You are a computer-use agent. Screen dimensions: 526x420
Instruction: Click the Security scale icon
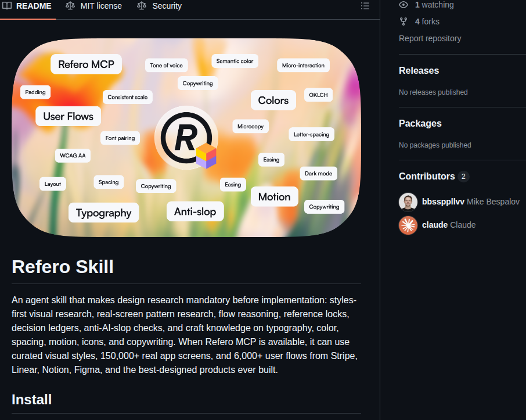[142, 6]
